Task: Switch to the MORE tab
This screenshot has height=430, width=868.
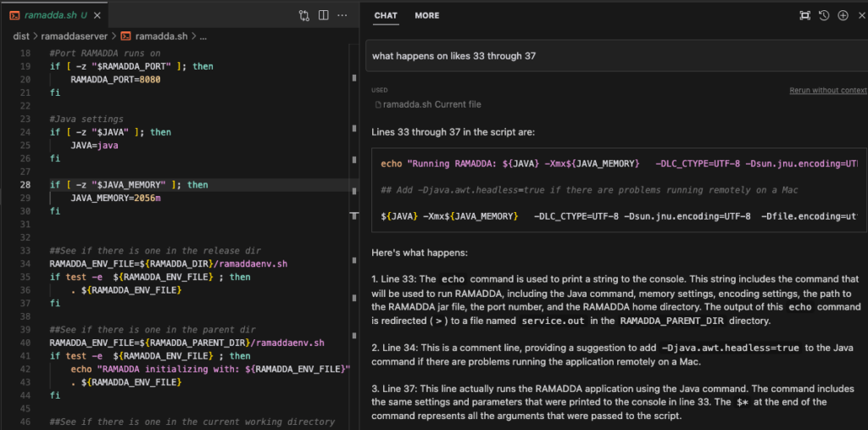Action: coord(427,15)
